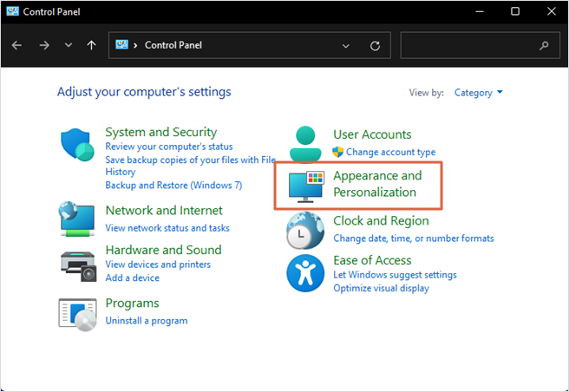The image size is (569, 392).
Task: Click the Control Panel address bar text
Action: (173, 45)
